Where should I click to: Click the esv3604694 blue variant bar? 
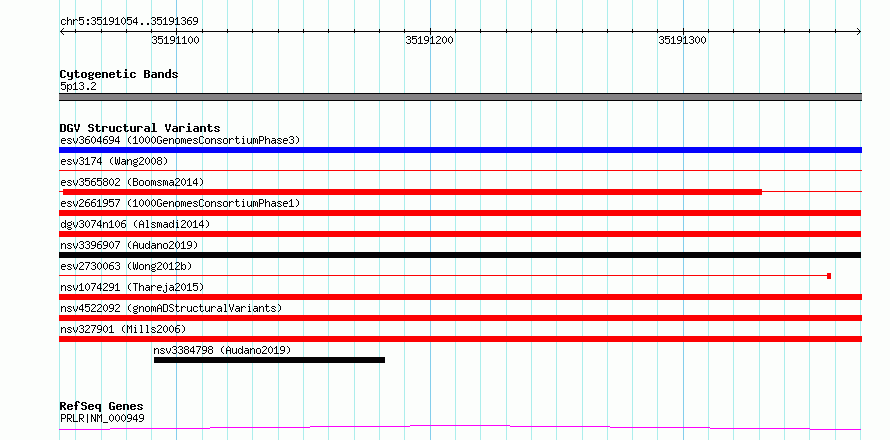pyautogui.click(x=460, y=150)
